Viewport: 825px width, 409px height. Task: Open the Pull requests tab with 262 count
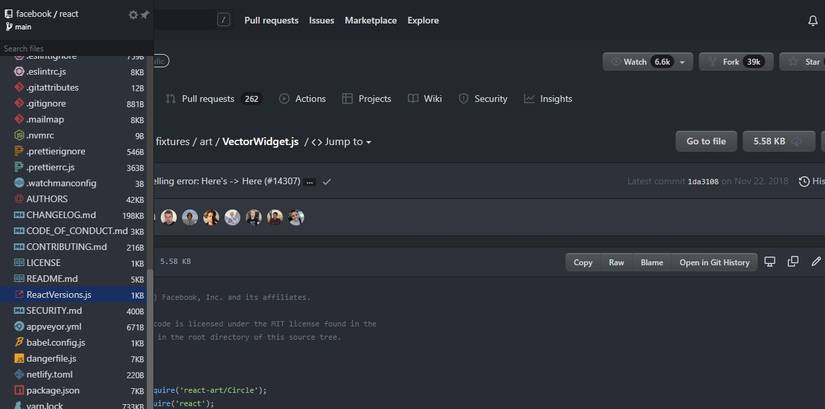coord(214,98)
